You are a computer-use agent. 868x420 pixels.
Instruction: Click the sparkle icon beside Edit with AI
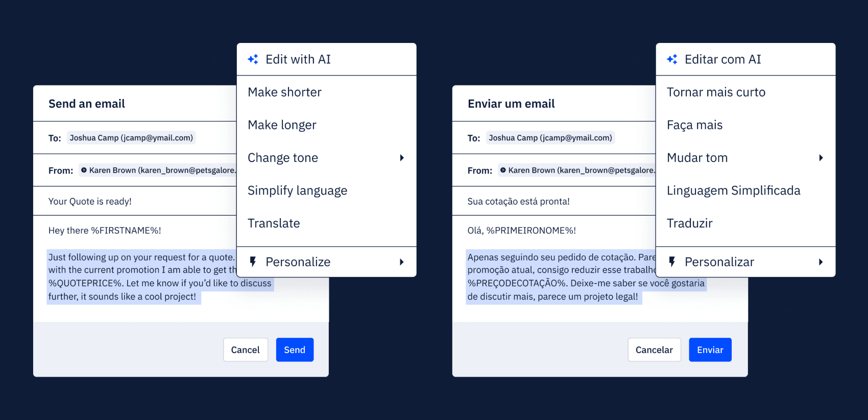(253, 59)
